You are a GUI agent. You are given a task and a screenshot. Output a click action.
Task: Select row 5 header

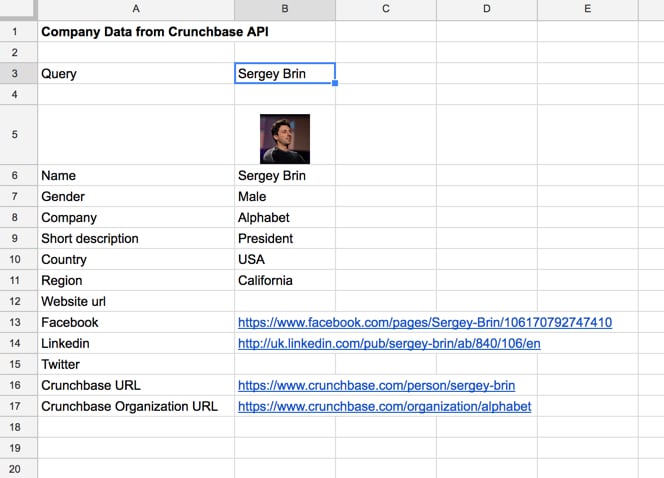pos(18,135)
